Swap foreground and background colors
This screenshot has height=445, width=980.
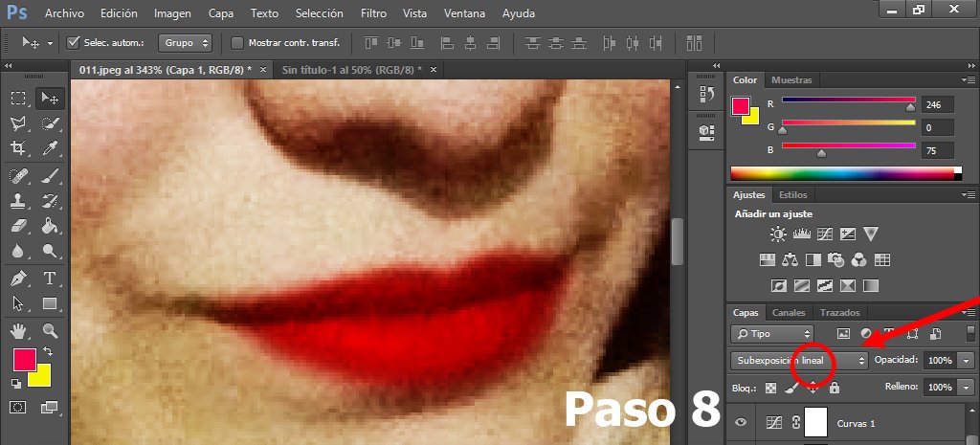pos(48,351)
